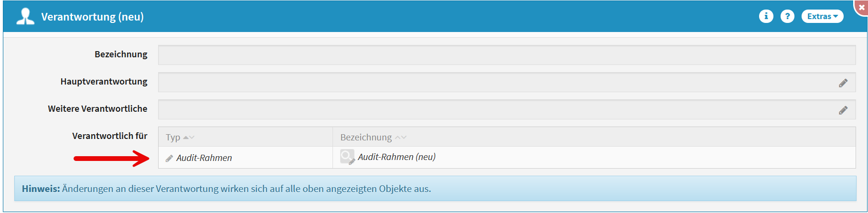Screen dimensions: 868x213
Task: Click magnifier icon next to Audit-Rahmen (neu)
Action: pos(347,157)
